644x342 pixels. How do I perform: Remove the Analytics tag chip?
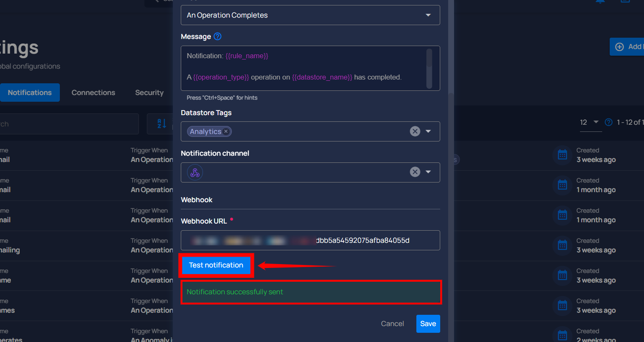(x=226, y=131)
